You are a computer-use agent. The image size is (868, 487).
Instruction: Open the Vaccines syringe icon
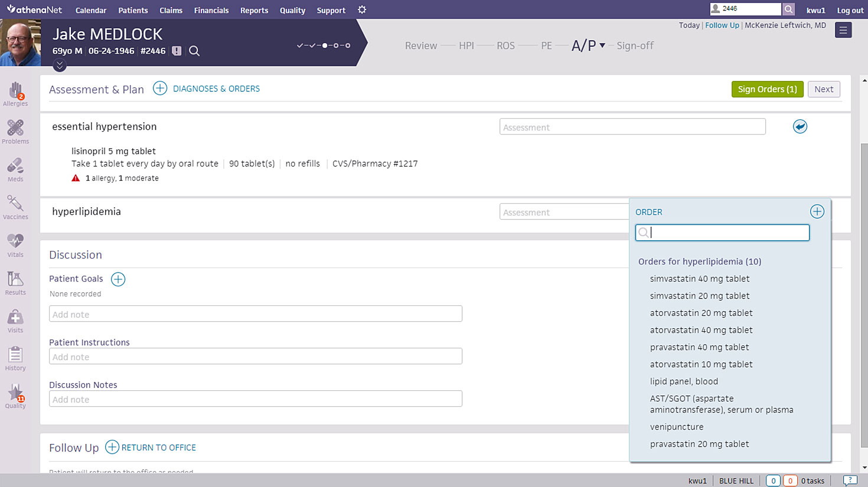point(15,204)
